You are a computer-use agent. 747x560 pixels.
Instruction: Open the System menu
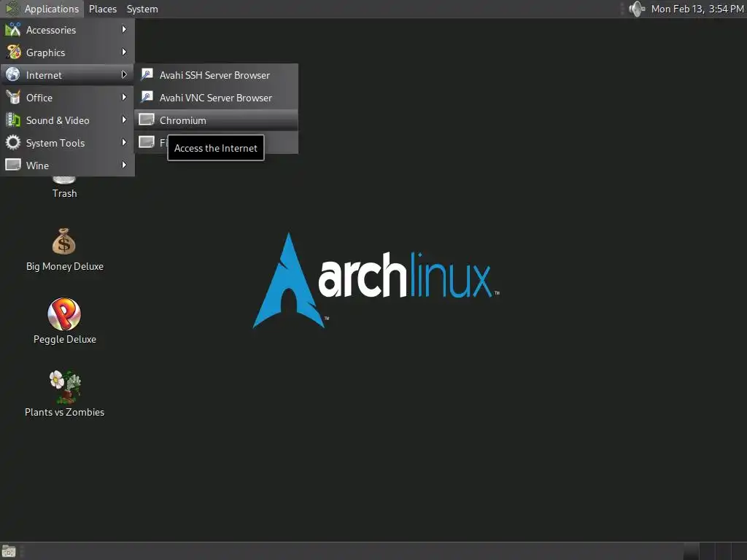point(142,9)
